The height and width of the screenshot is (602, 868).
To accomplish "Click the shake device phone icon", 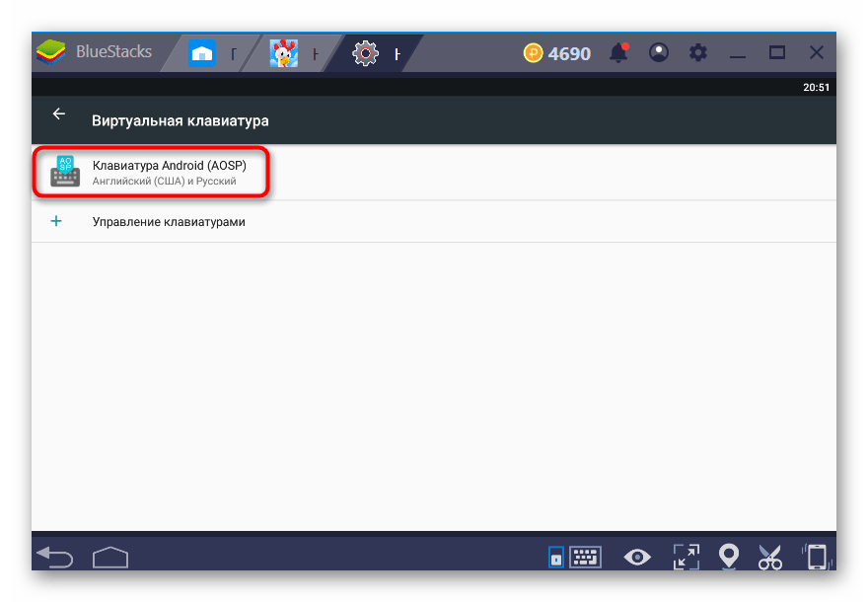I will click(817, 558).
